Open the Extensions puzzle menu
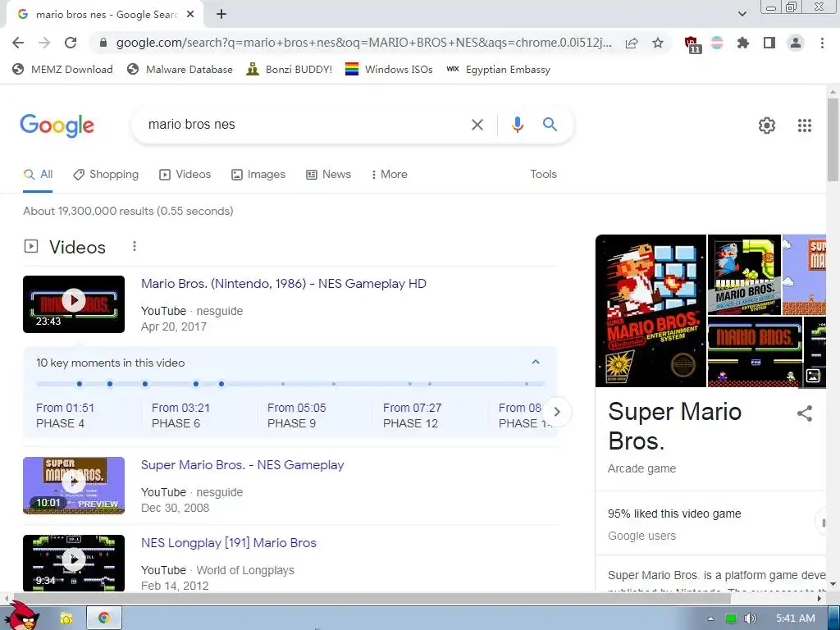The height and width of the screenshot is (630, 840). click(743, 43)
